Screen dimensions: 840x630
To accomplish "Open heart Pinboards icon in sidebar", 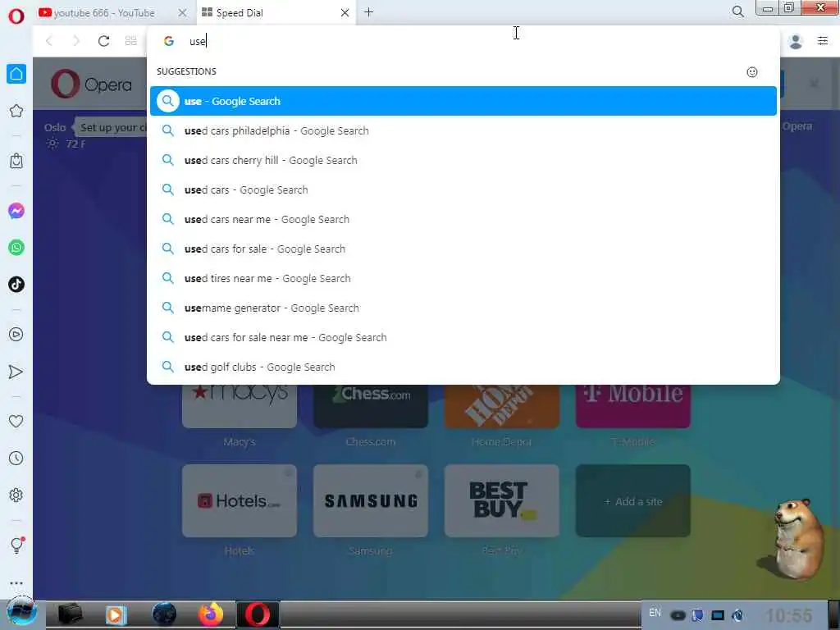I will click(x=16, y=421).
